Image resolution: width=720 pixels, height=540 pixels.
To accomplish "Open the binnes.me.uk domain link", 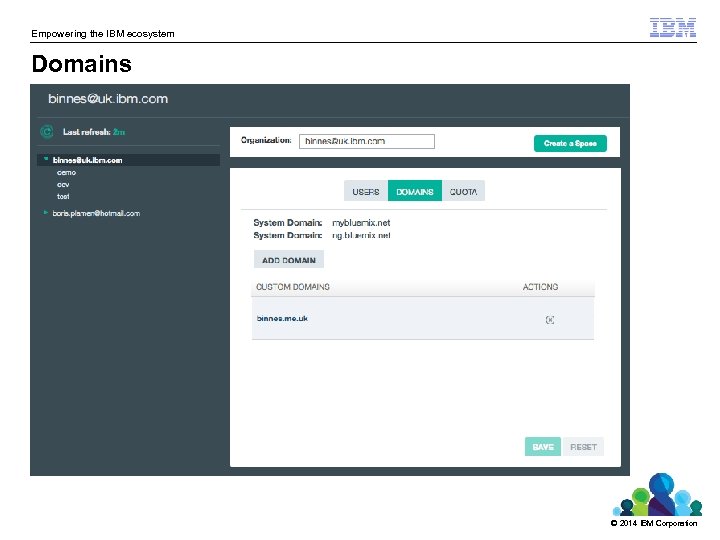I will click(x=282, y=318).
